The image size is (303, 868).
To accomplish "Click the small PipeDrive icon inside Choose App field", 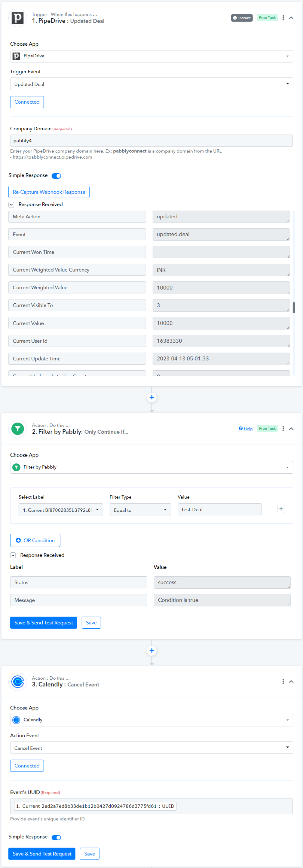I will click(x=16, y=56).
